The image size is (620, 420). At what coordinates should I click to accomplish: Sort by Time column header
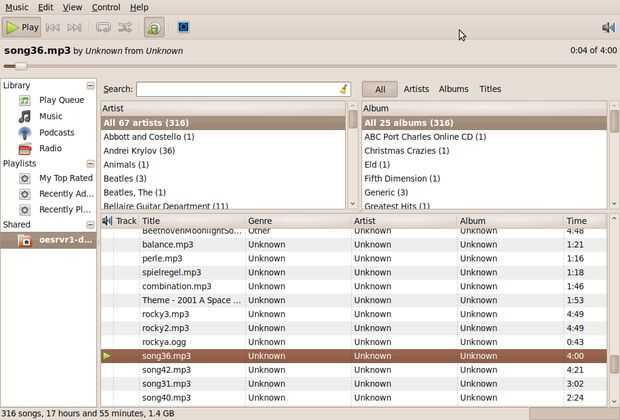point(585,221)
